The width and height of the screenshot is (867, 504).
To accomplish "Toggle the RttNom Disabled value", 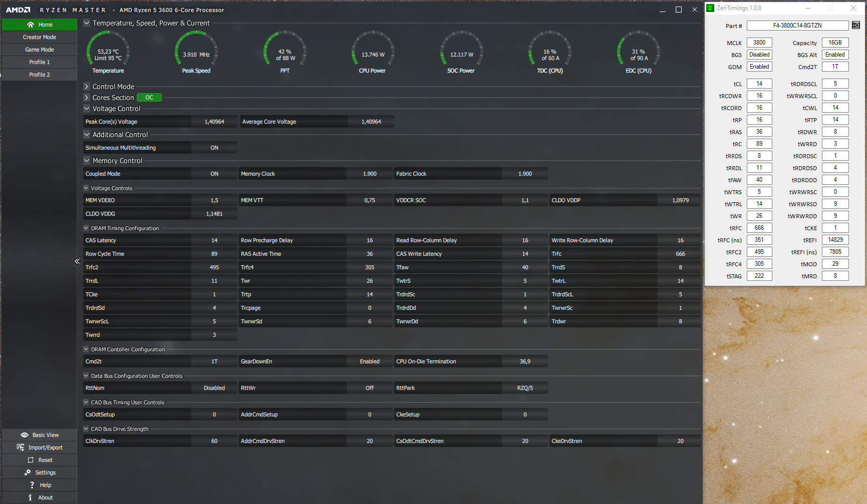I will pos(214,388).
